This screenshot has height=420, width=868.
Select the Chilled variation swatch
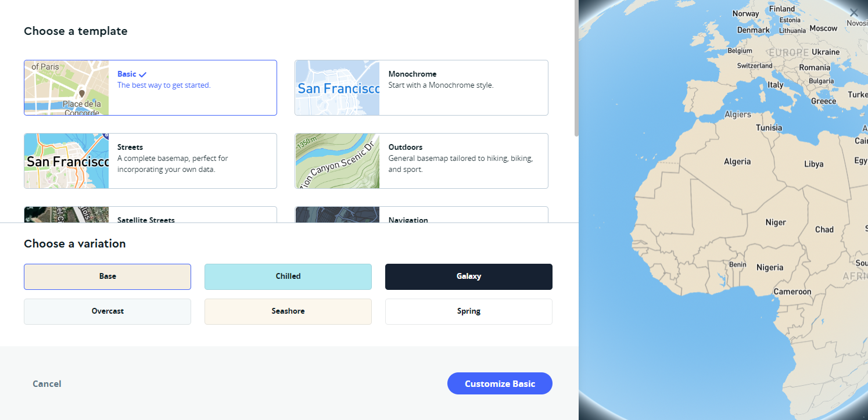(x=288, y=277)
